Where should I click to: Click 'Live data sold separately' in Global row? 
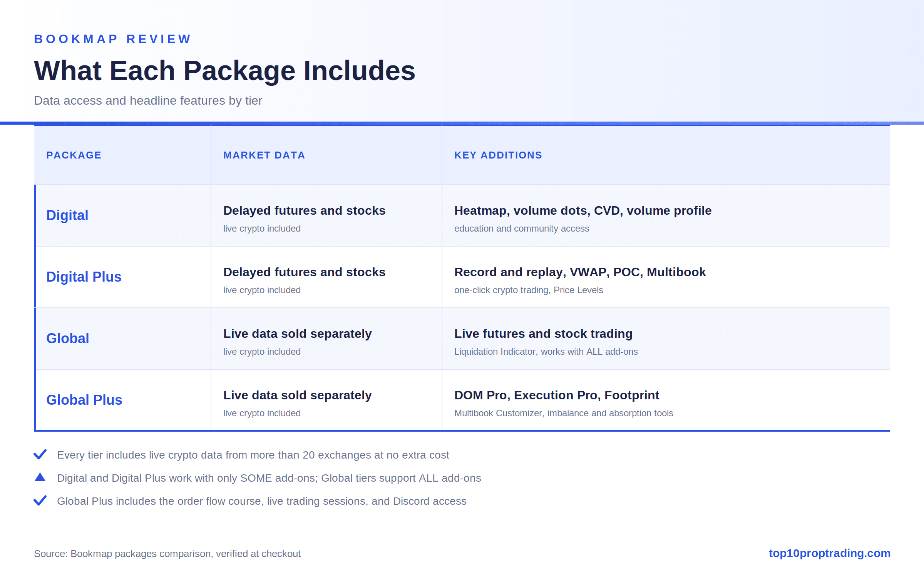pyautogui.click(x=297, y=334)
